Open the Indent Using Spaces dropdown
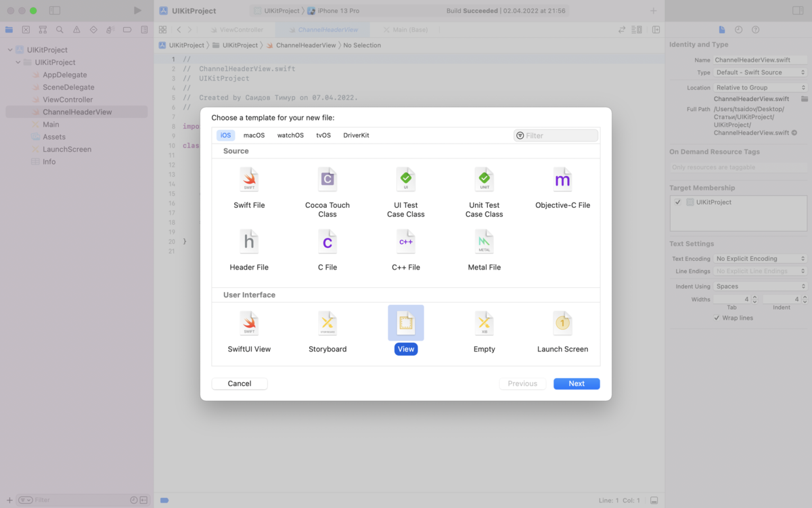812x508 pixels. (x=761, y=287)
